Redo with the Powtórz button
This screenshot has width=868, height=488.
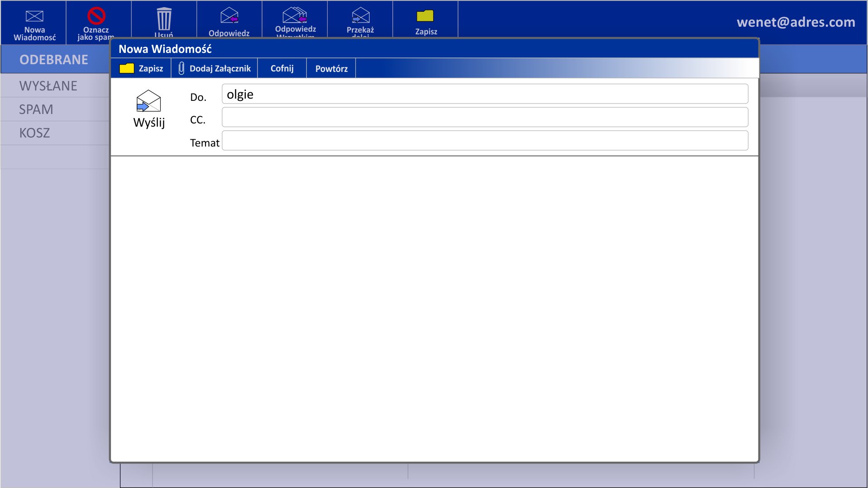pyautogui.click(x=331, y=68)
